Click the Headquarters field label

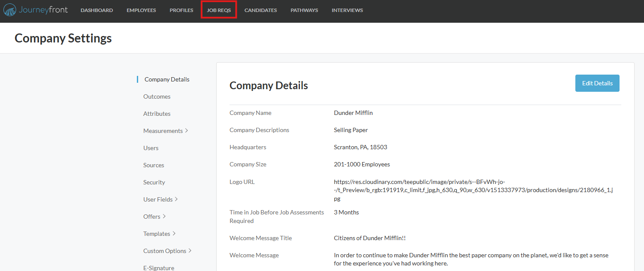pyautogui.click(x=248, y=147)
